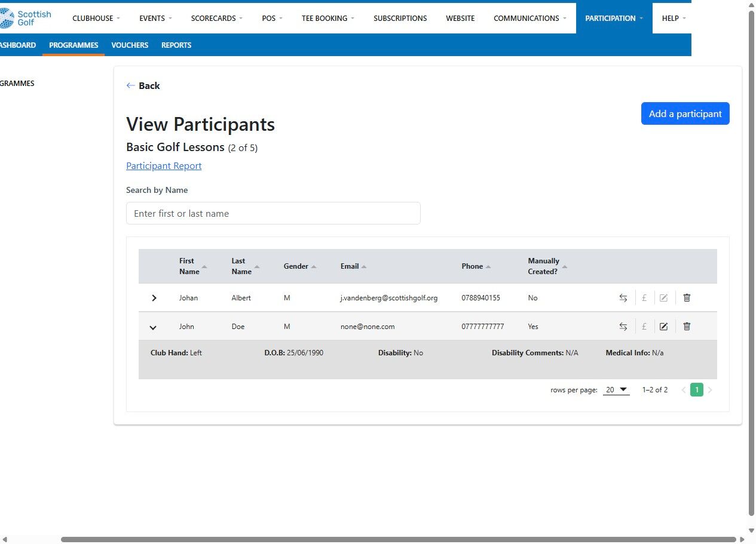Open the Participant Report link
756x544 pixels.
point(164,166)
